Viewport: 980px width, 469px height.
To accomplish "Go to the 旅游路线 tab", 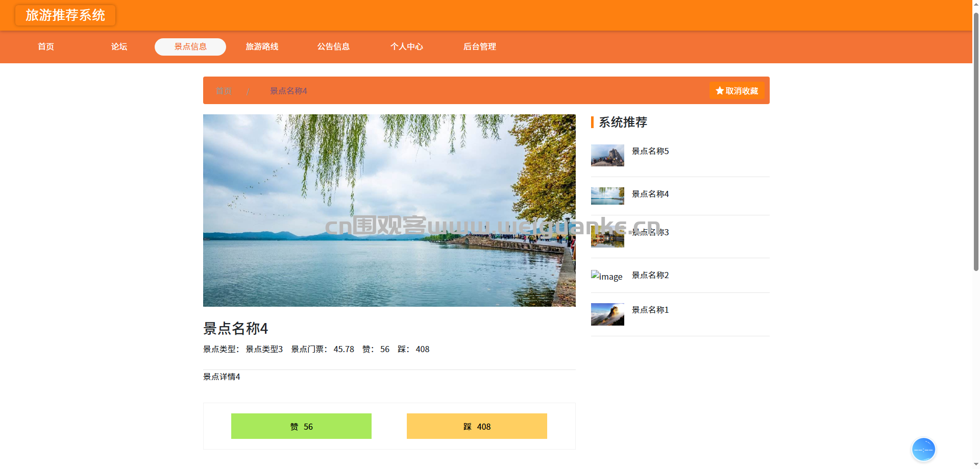I will (262, 47).
